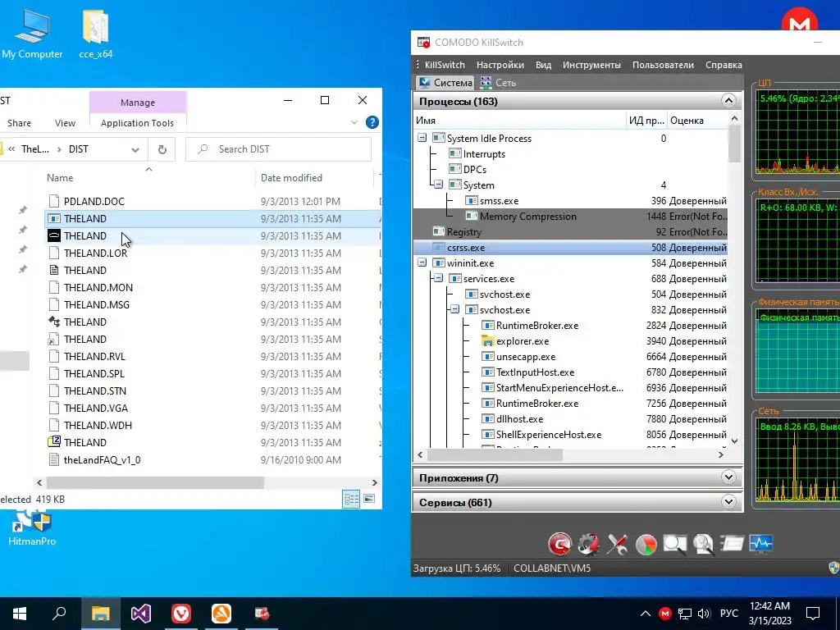
Task: Expand the Приложения (7) panel
Action: (x=728, y=477)
